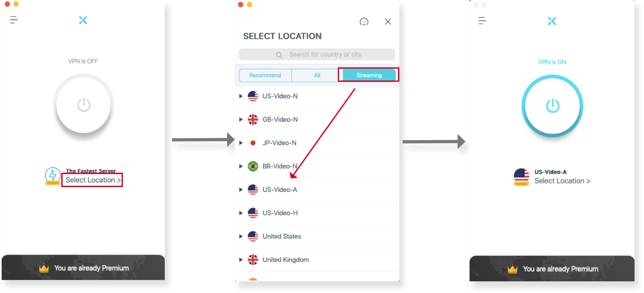Expand the US-Video-N server group

click(x=241, y=96)
